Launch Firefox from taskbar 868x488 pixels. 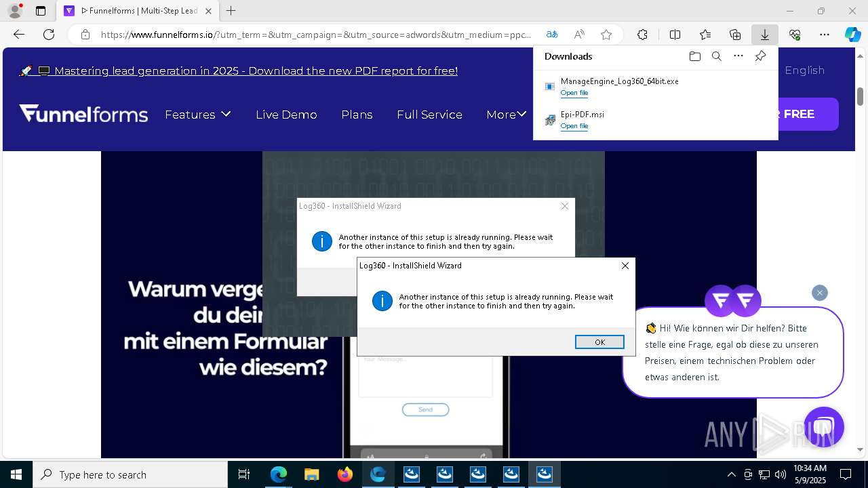coord(345,474)
